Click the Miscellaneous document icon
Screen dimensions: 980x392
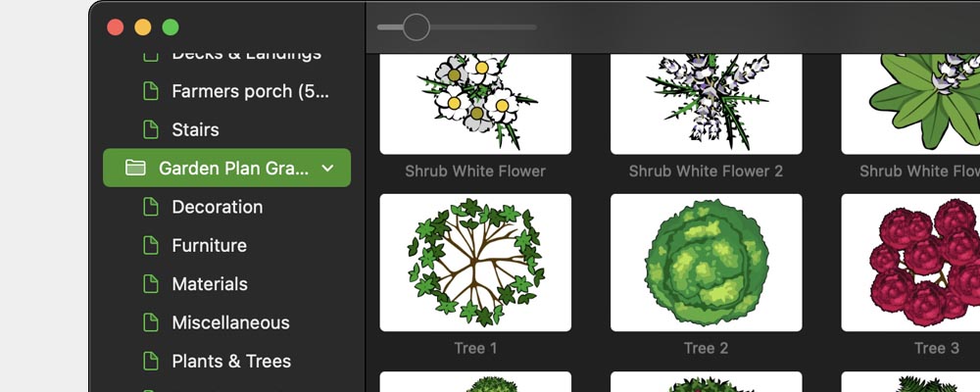tap(151, 322)
